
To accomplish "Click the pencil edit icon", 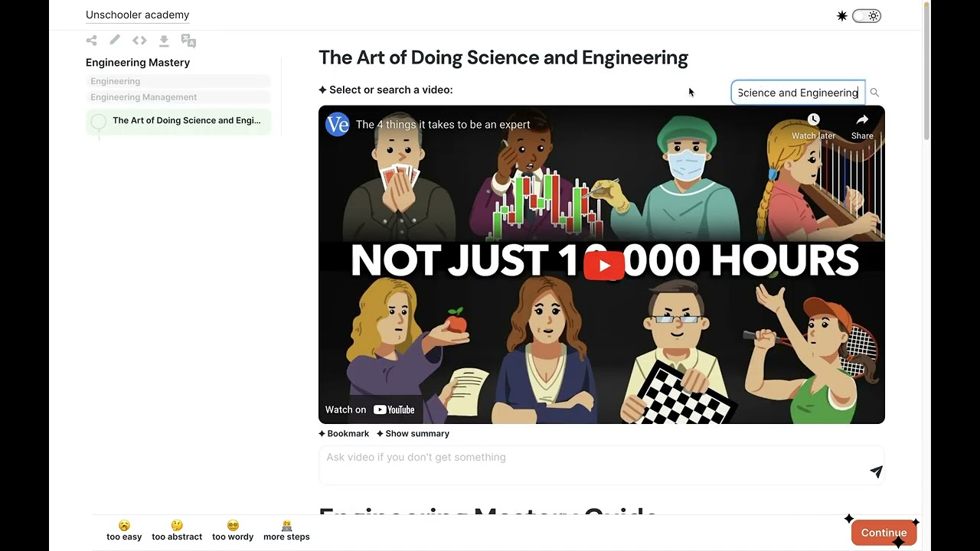I will click(x=115, y=40).
